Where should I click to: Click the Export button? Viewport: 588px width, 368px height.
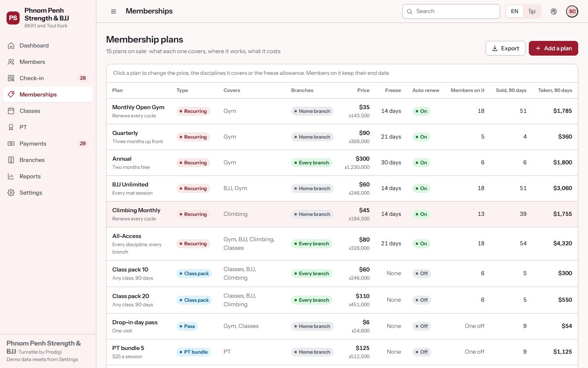(505, 48)
